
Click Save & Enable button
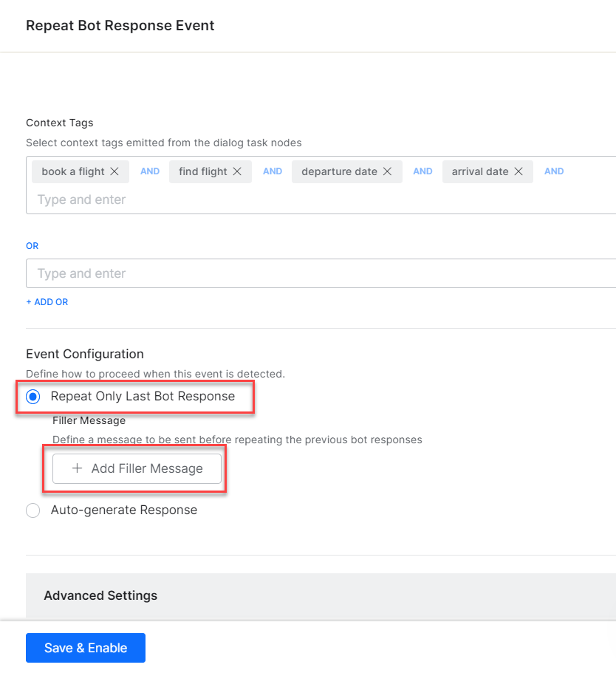(86, 648)
